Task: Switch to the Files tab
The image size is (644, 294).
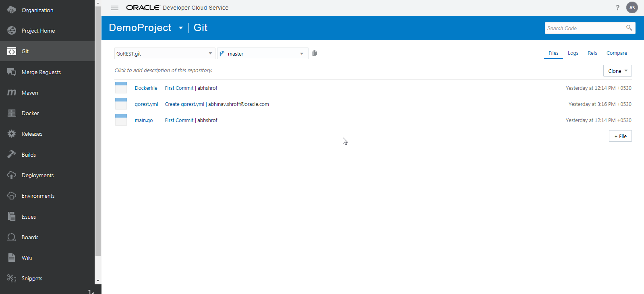Action: 553,53
